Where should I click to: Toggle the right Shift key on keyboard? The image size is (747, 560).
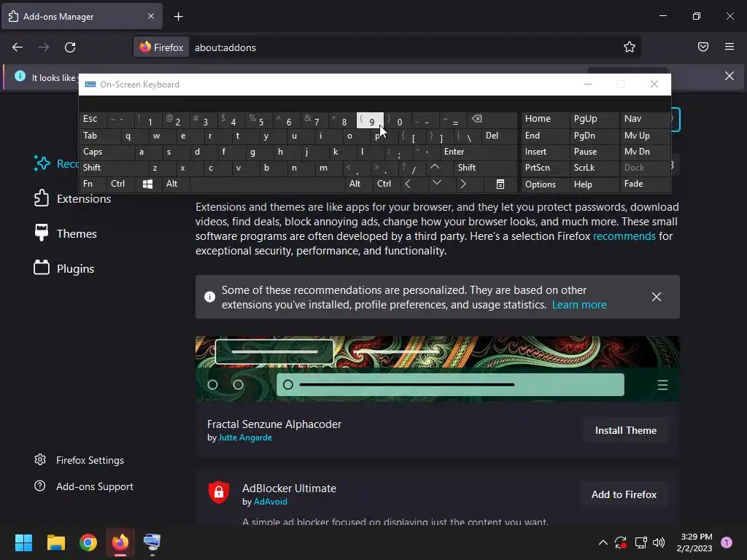coord(485,168)
